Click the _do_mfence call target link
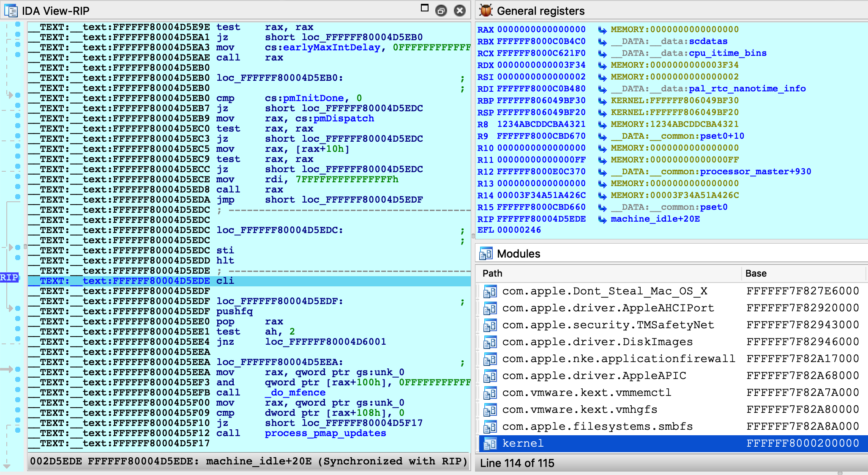This screenshot has height=475, width=868. (x=295, y=393)
